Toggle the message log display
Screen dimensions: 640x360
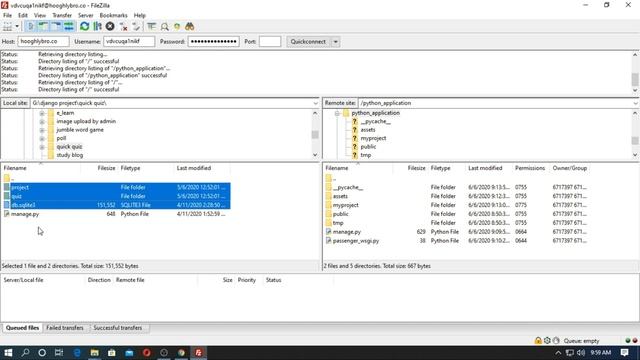coord(30,27)
